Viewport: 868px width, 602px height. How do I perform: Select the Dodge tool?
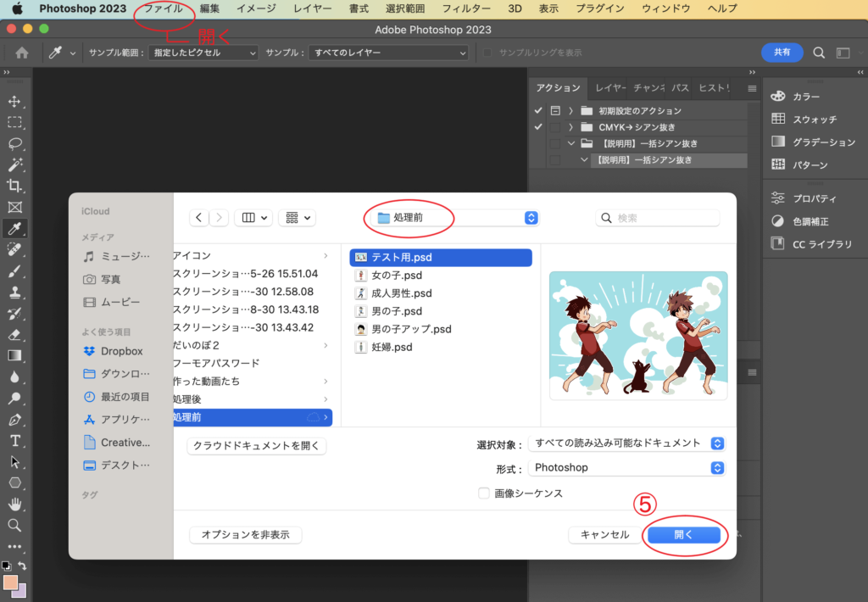tap(15, 399)
